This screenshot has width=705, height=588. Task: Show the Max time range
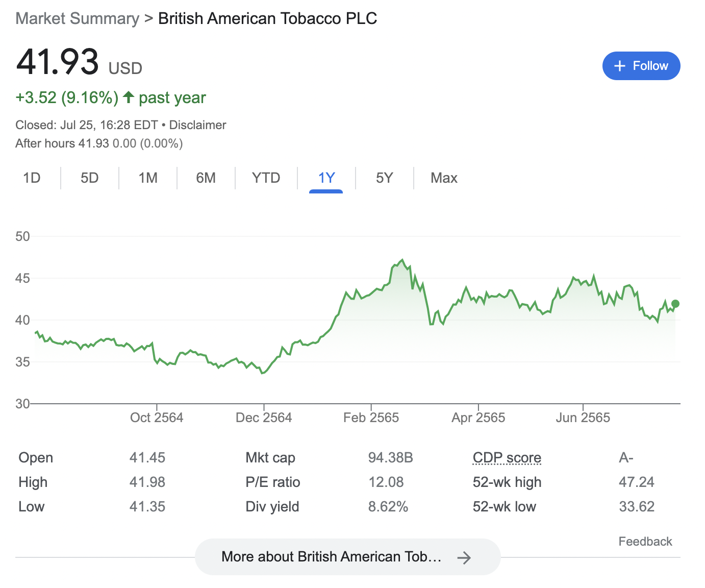444,178
